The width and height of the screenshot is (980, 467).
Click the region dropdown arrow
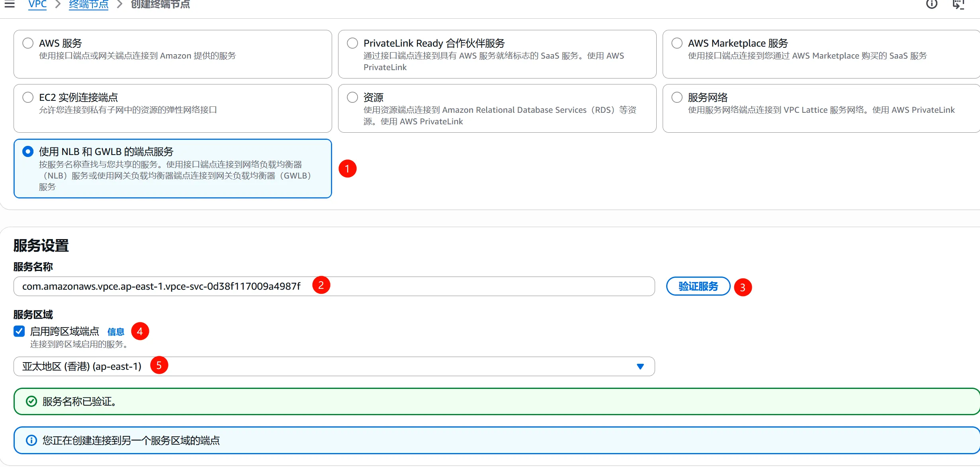(640, 366)
